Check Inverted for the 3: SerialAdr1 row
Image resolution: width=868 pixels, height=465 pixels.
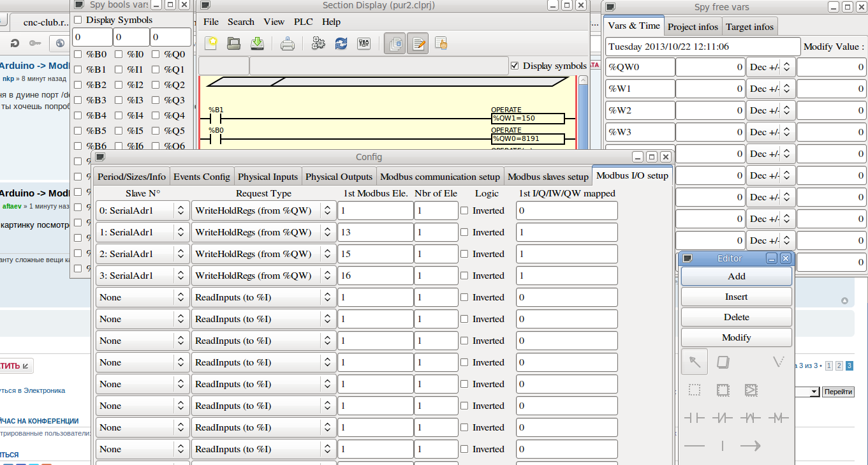(x=464, y=276)
